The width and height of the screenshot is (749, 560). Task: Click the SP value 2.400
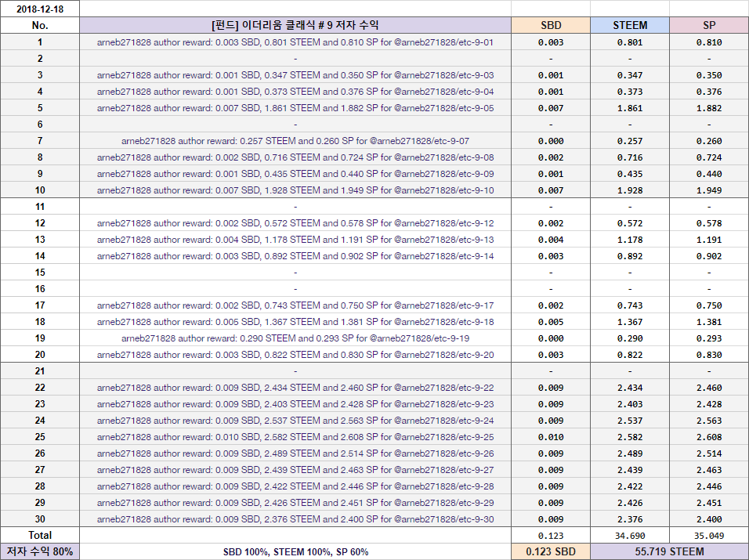click(709, 519)
